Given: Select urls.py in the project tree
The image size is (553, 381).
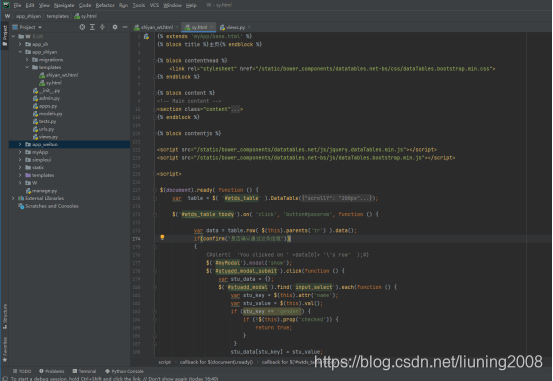Looking at the screenshot, I should pos(43,129).
